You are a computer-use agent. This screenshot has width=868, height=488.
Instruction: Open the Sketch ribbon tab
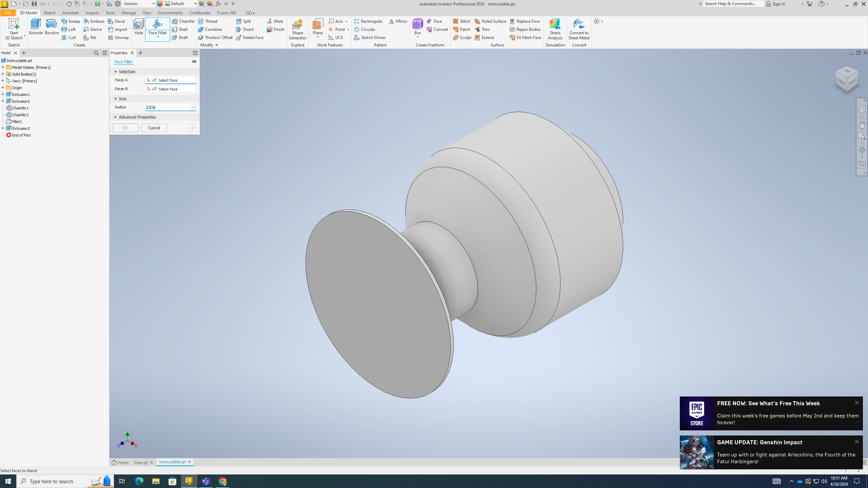[x=50, y=13]
